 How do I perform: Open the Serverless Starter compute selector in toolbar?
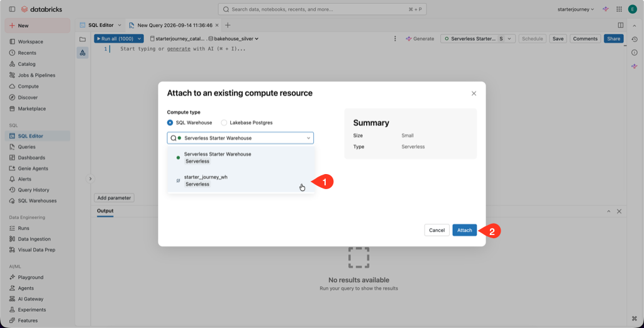[x=478, y=38]
